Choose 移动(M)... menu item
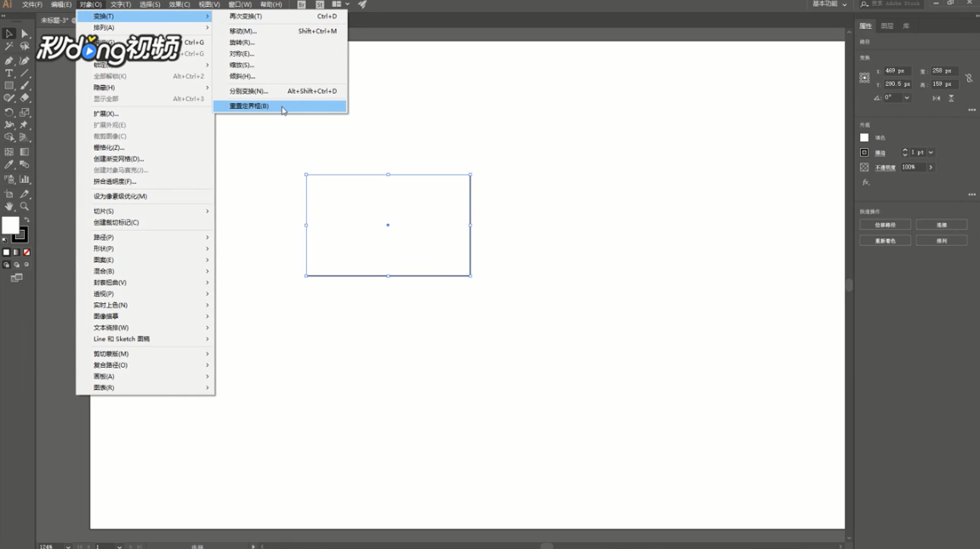The height and width of the screenshot is (549, 980). (280, 31)
